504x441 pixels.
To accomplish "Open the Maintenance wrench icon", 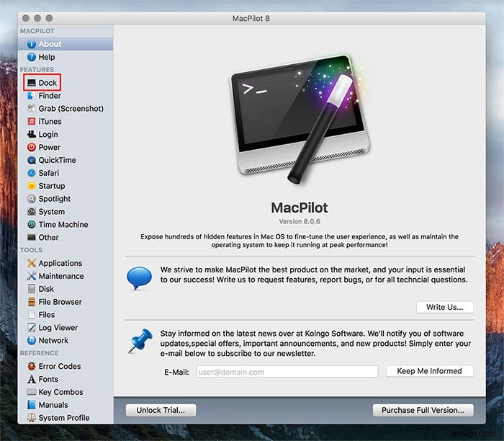I will (x=32, y=276).
